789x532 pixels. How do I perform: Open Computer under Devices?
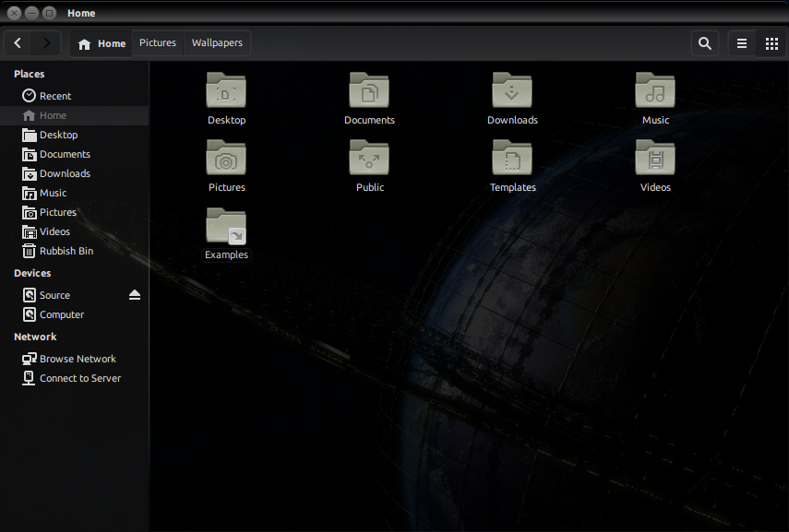(x=75, y=314)
